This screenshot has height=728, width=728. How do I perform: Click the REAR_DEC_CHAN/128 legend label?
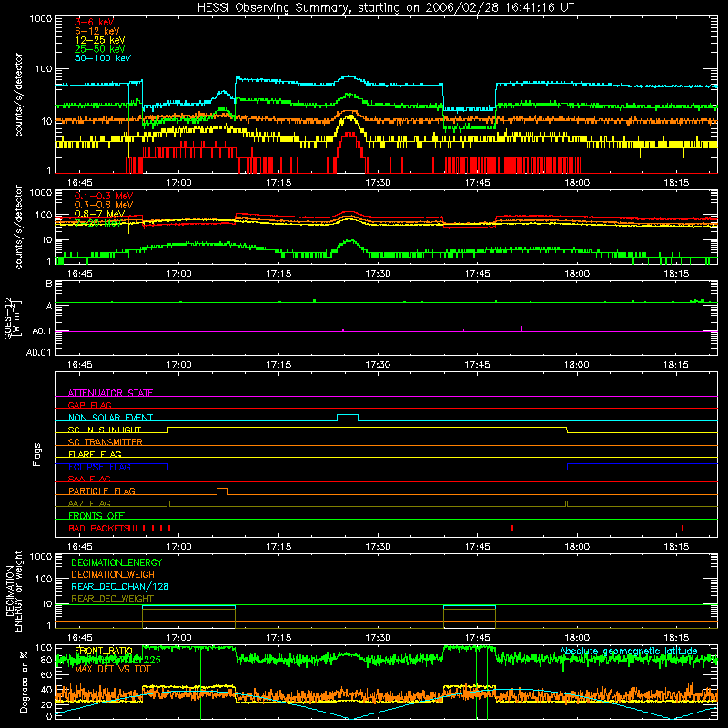[120, 586]
